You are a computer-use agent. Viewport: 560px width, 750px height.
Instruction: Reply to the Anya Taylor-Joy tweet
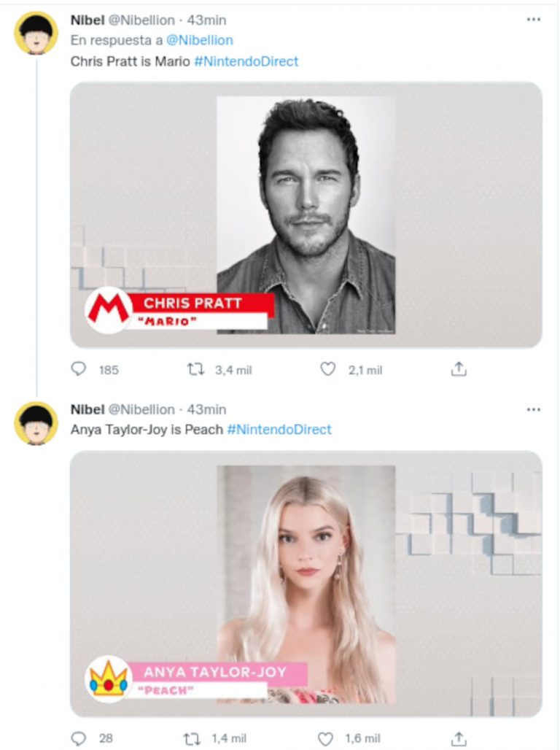tap(79, 738)
